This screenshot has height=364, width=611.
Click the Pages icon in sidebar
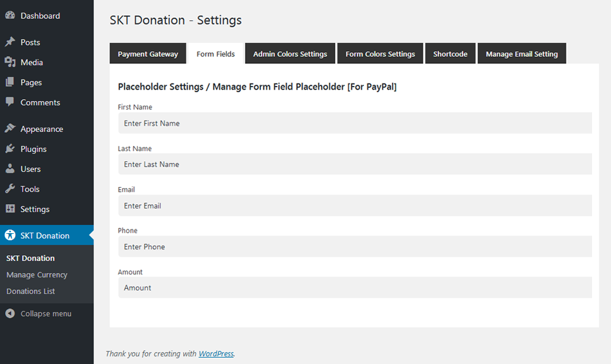click(10, 82)
